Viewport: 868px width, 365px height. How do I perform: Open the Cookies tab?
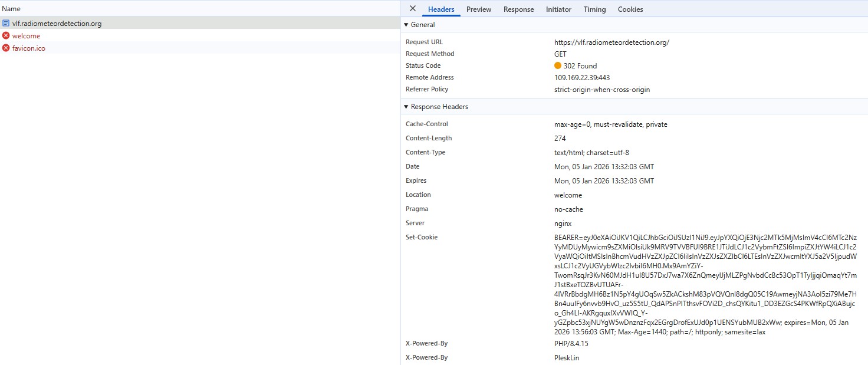(x=630, y=9)
